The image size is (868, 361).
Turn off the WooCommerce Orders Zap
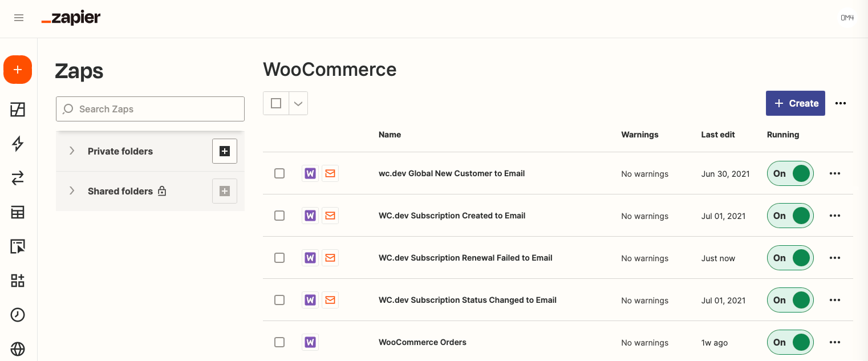click(x=790, y=342)
